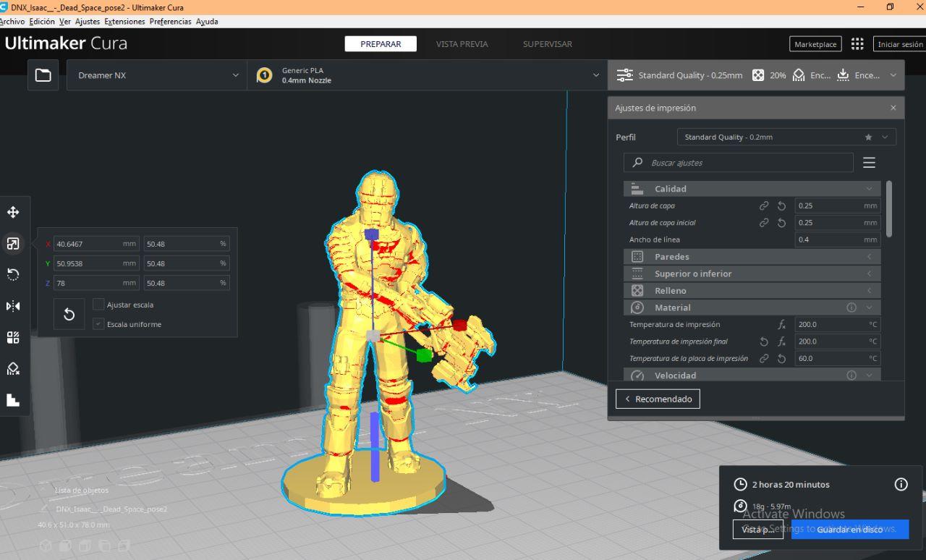
Task: Expand the Relleno section
Action: (752, 291)
